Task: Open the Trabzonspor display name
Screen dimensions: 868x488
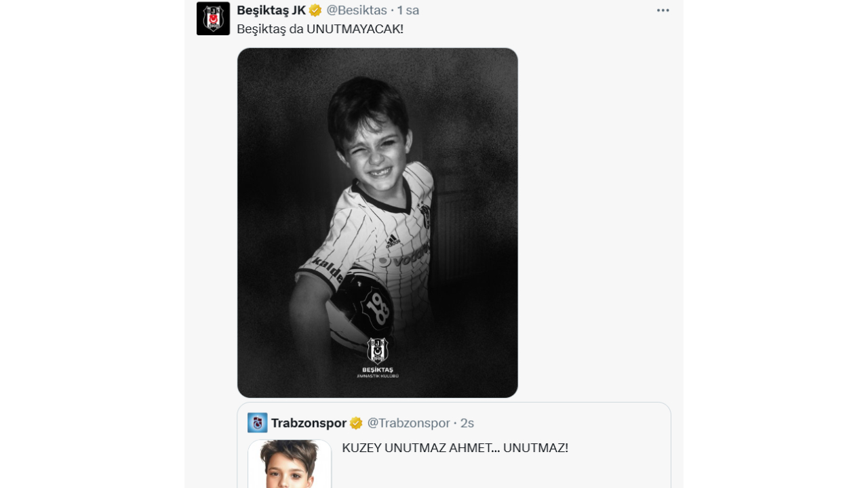Action: click(309, 423)
